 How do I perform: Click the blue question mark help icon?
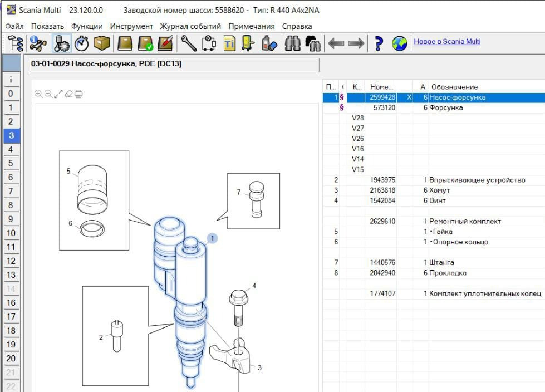pyautogui.click(x=379, y=43)
